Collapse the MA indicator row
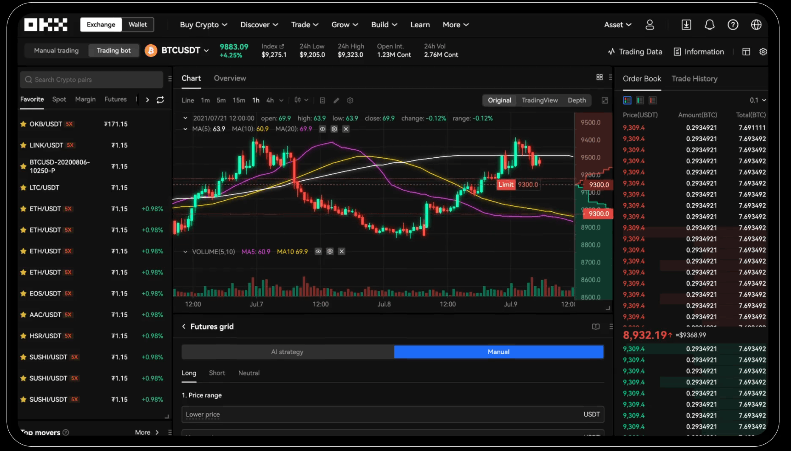Image resolution: width=791 pixels, height=451 pixels. [x=185, y=129]
